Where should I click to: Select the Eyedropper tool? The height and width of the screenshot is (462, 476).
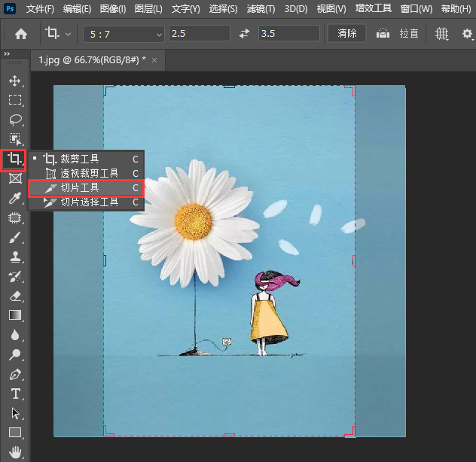coord(14,199)
